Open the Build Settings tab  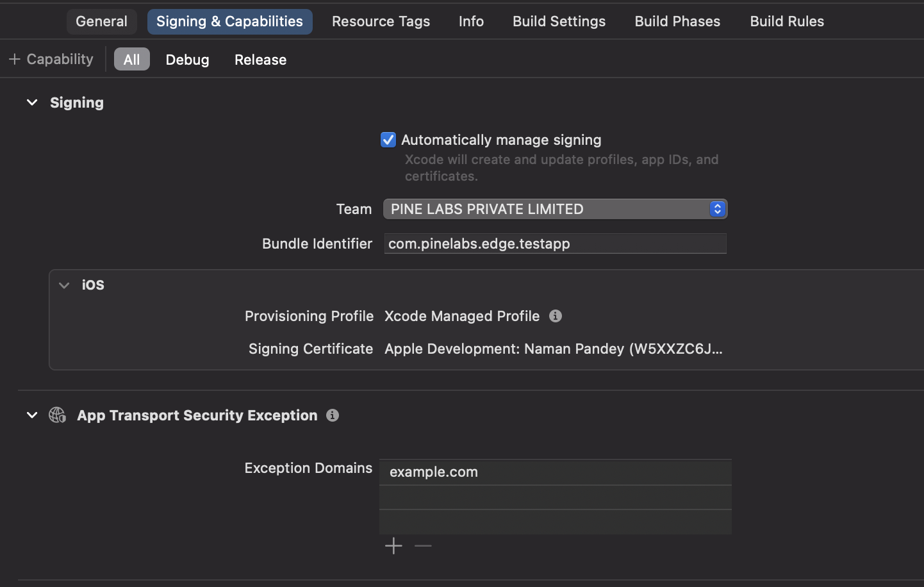pyautogui.click(x=559, y=21)
